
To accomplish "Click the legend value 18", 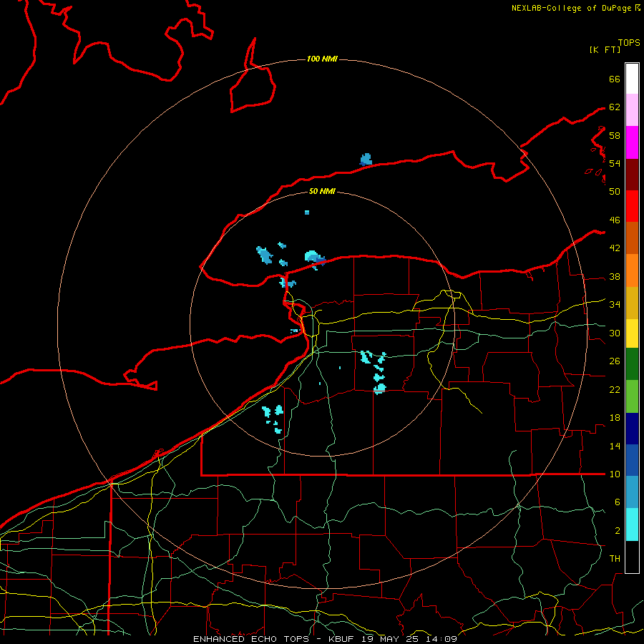I will [x=615, y=418].
